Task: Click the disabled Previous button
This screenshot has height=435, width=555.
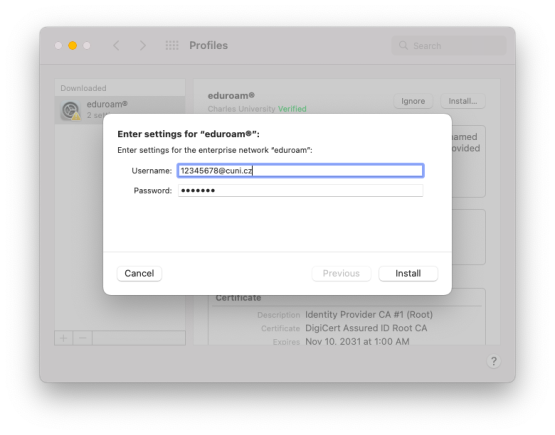Action: [x=341, y=274]
